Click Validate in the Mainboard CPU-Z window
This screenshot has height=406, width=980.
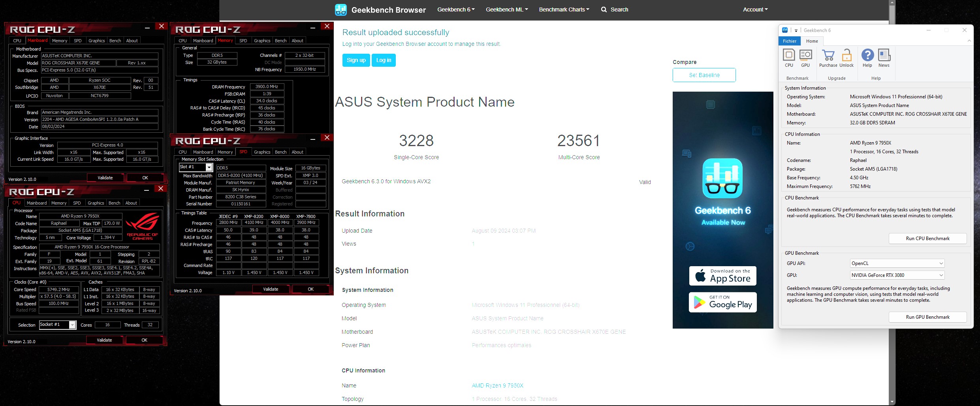click(x=105, y=178)
